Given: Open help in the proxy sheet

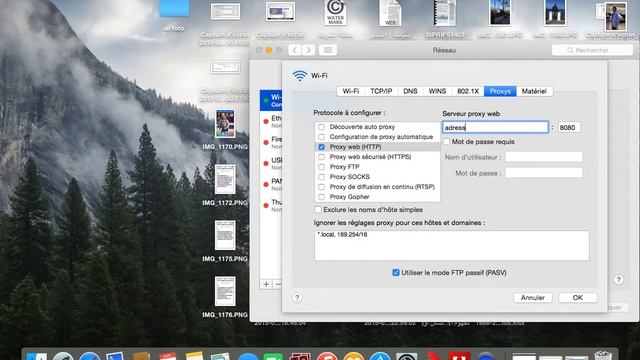Looking at the screenshot, I should pos(297,298).
